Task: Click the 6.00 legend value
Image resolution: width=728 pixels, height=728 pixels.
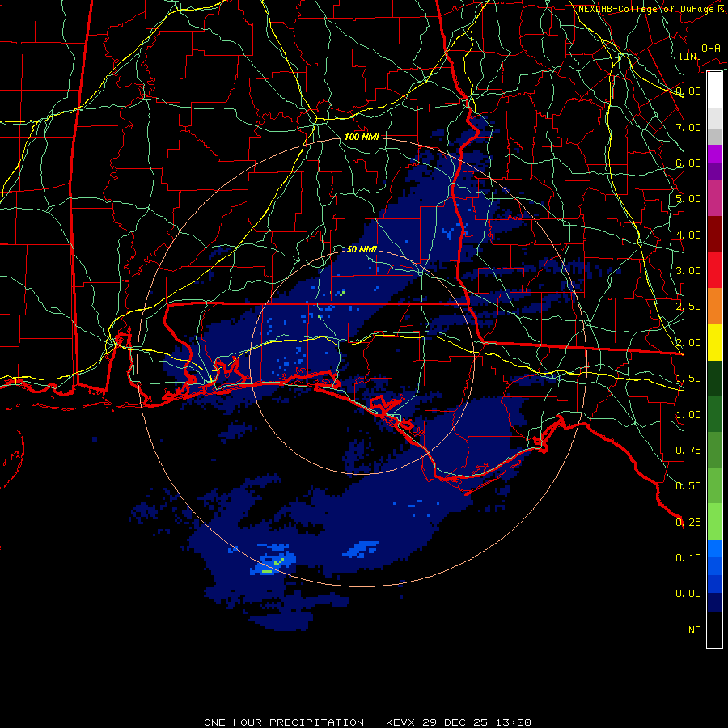Action: pos(688,163)
